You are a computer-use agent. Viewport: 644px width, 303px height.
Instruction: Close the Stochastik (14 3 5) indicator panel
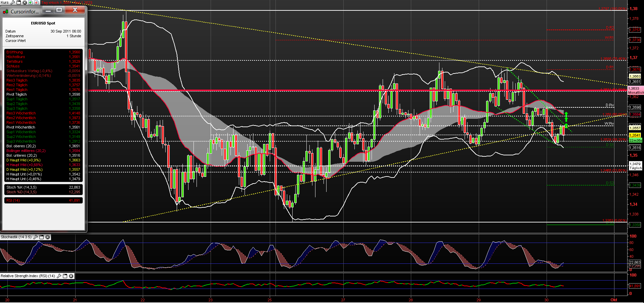(47, 237)
